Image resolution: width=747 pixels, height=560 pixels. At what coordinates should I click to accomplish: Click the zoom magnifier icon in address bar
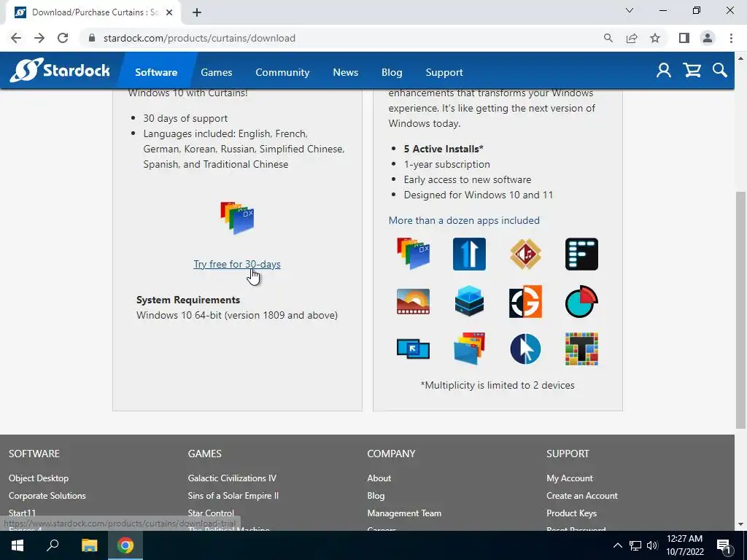(x=608, y=38)
